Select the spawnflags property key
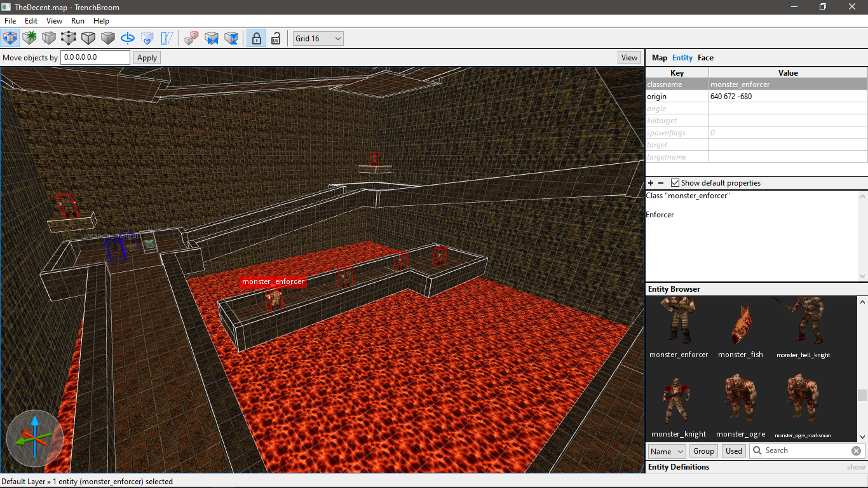 coord(677,133)
